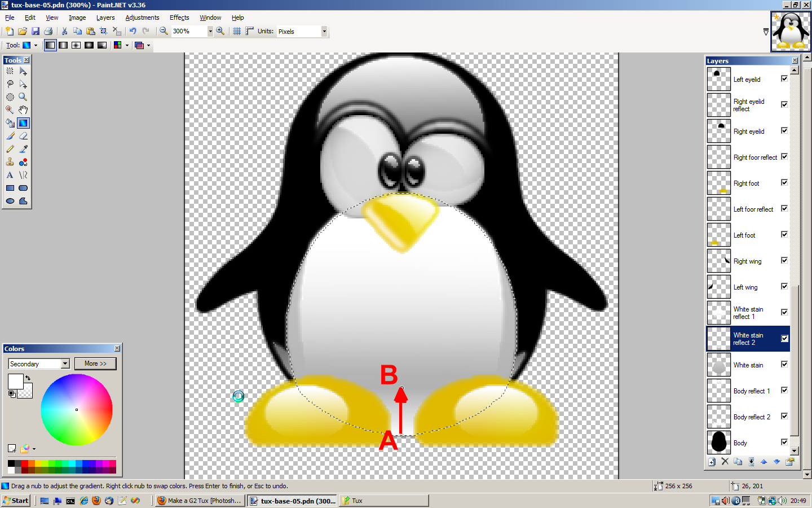This screenshot has height=508, width=812.
Task: Expand the image list arrow near thumbnail
Action: 766,32
